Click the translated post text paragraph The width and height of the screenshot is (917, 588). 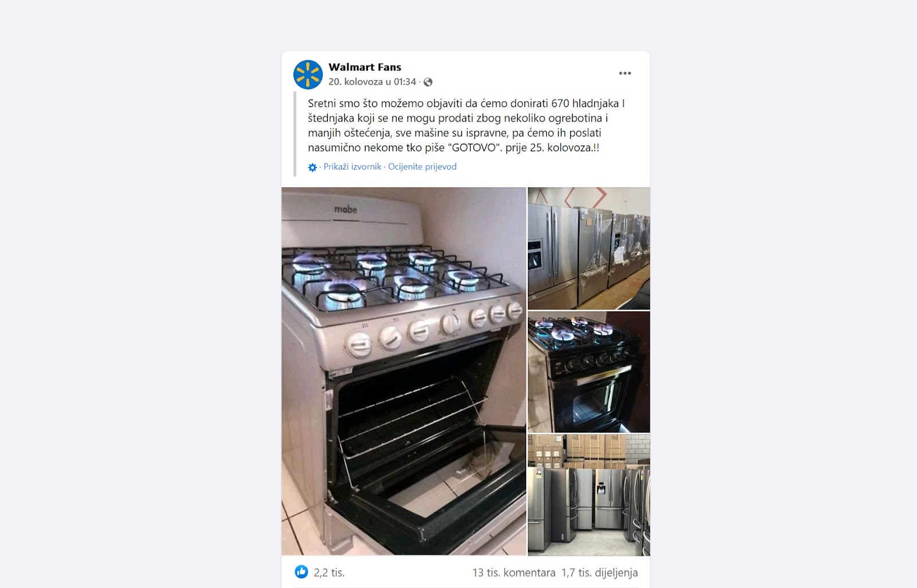coord(467,126)
